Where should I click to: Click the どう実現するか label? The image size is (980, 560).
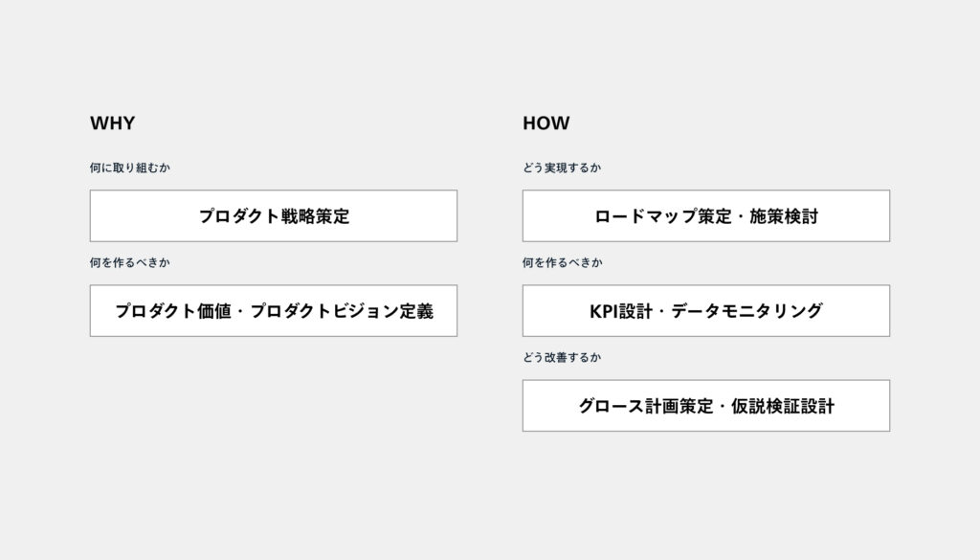563,168
